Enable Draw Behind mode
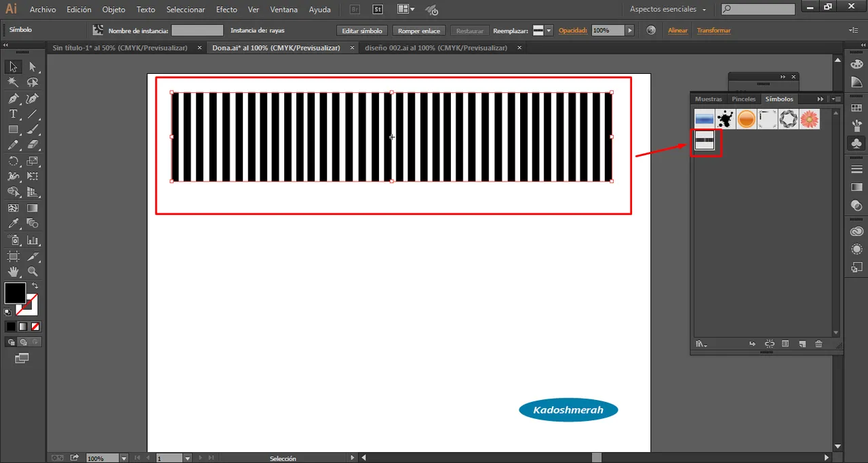This screenshot has height=463, width=868. [x=24, y=342]
